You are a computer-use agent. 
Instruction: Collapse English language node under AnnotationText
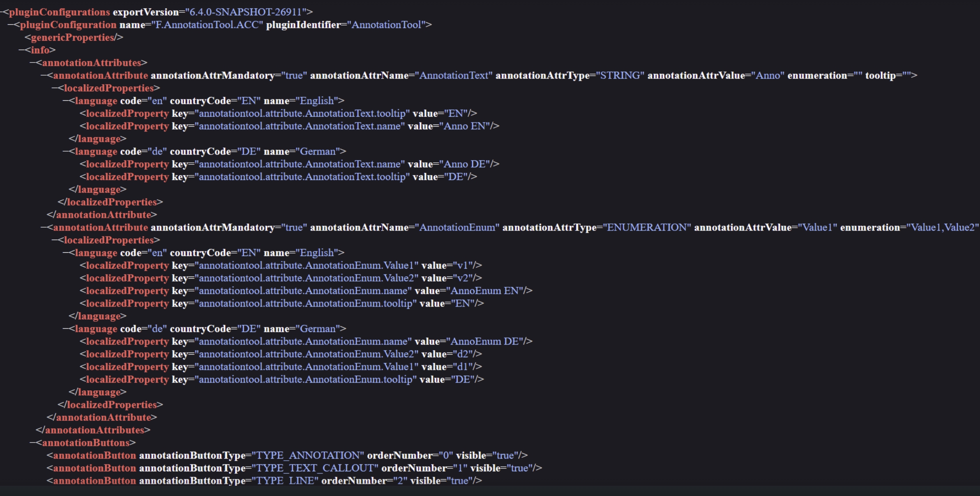pos(65,101)
